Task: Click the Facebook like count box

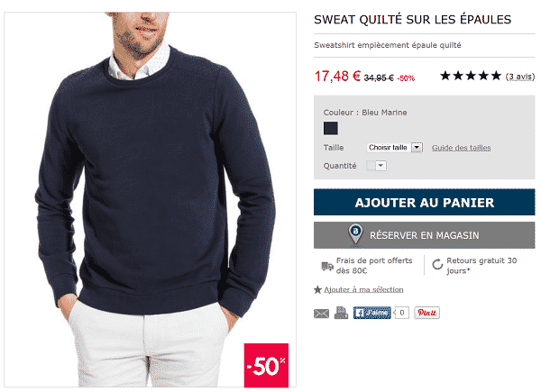Action: pos(401,313)
